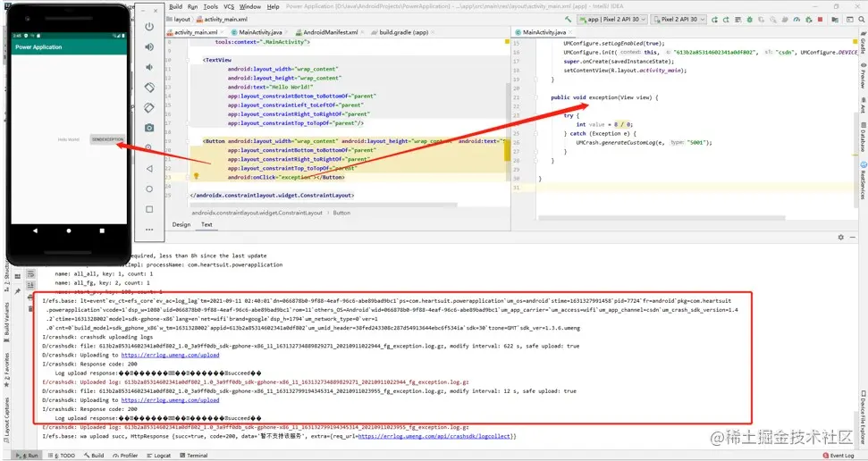Open the Build Variants side panel
Viewport: 868px width, 461px height.
click(6, 323)
